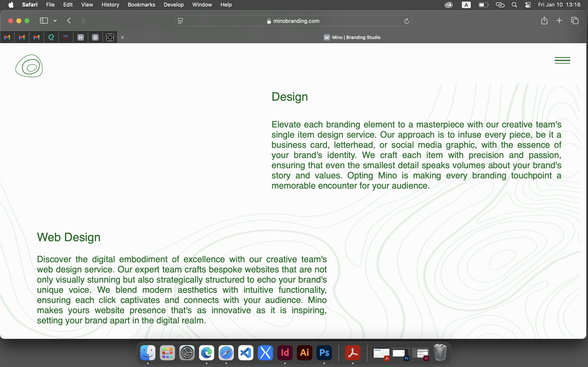Open Control Center in the menu bar
This screenshot has width=588, height=367.
[x=528, y=5]
